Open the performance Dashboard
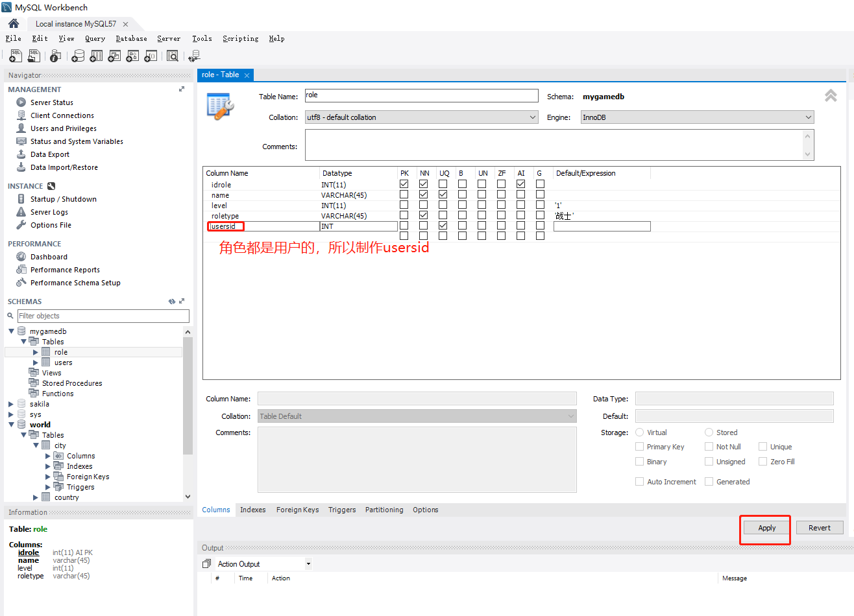This screenshot has height=616, width=854. (x=49, y=257)
